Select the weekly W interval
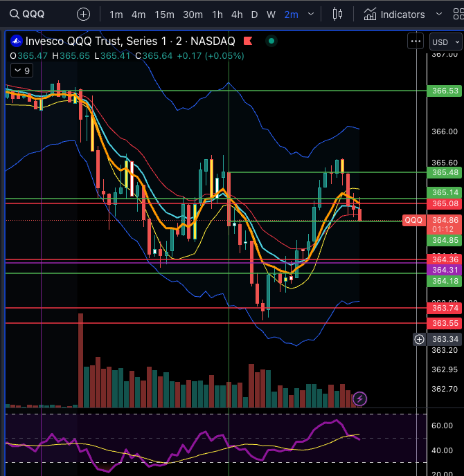This screenshot has height=476, width=464. [x=271, y=15]
